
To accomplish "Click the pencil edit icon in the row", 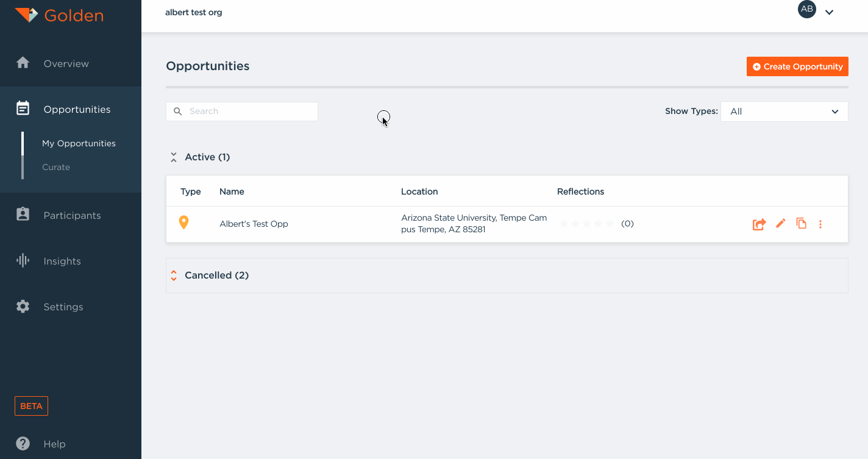I will tap(781, 224).
